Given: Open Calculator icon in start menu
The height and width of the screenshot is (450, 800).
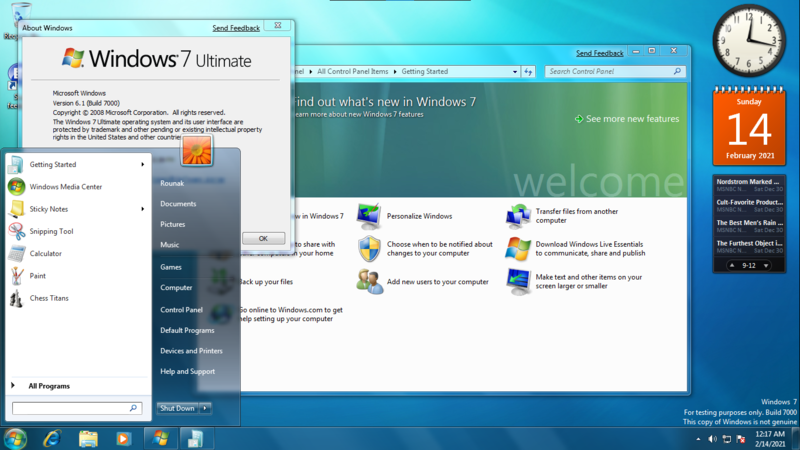Looking at the screenshot, I should [16, 254].
